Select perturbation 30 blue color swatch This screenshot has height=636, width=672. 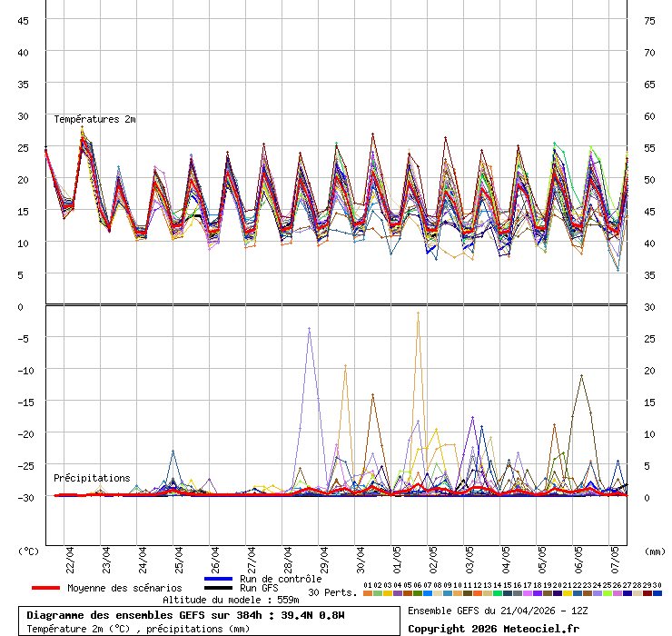click(x=657, y=593)
